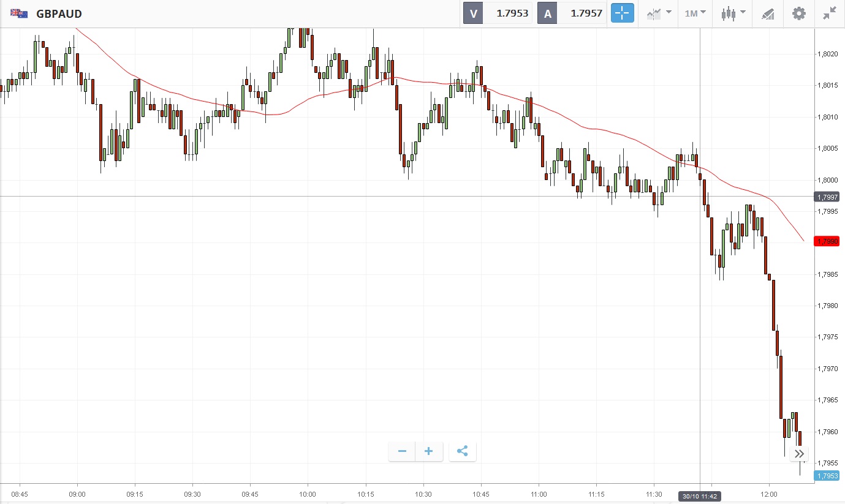Open the candlestick chart type dropdown
This screenshot has width=845, height=504.
[733, 13]
